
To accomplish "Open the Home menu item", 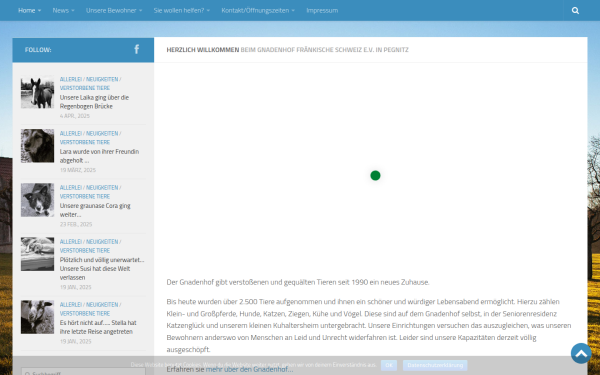I will [x=27, y=10].
